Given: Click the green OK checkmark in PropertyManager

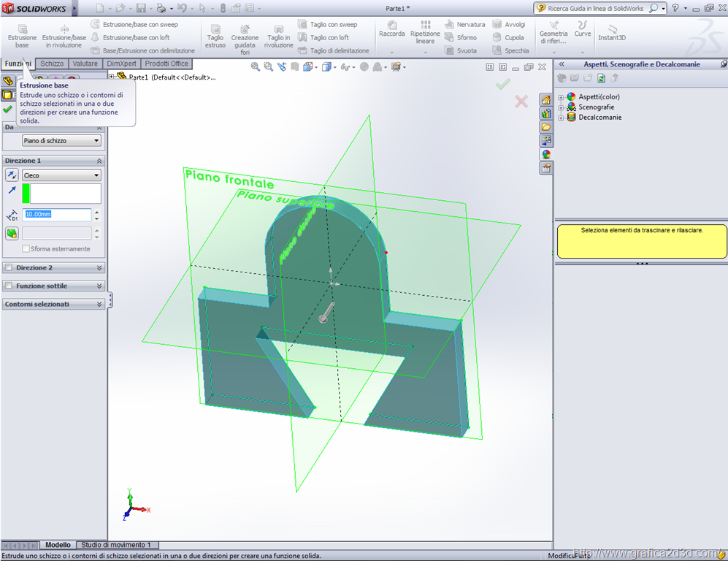Looking at the screenshot, I should click(x=7, y=110).
